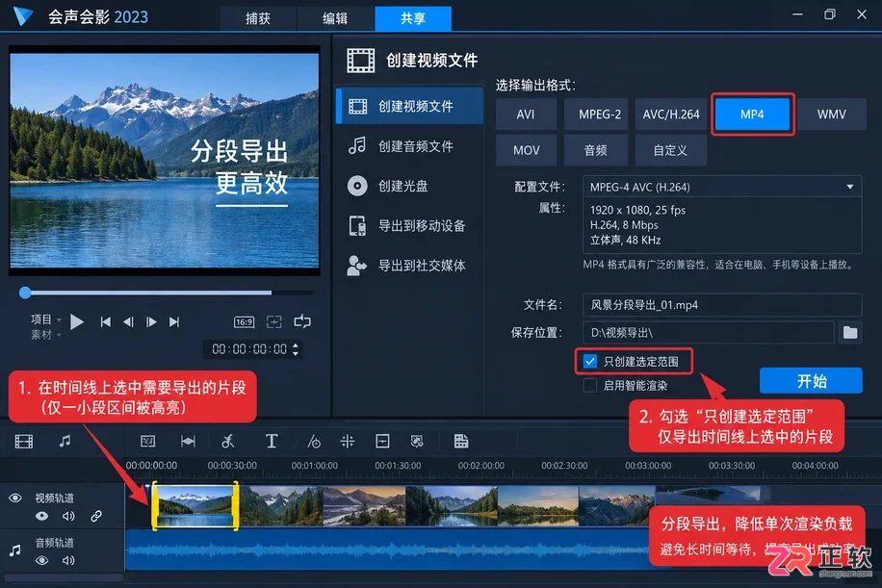Choose the MOV output format

click(x=526, y=150)
